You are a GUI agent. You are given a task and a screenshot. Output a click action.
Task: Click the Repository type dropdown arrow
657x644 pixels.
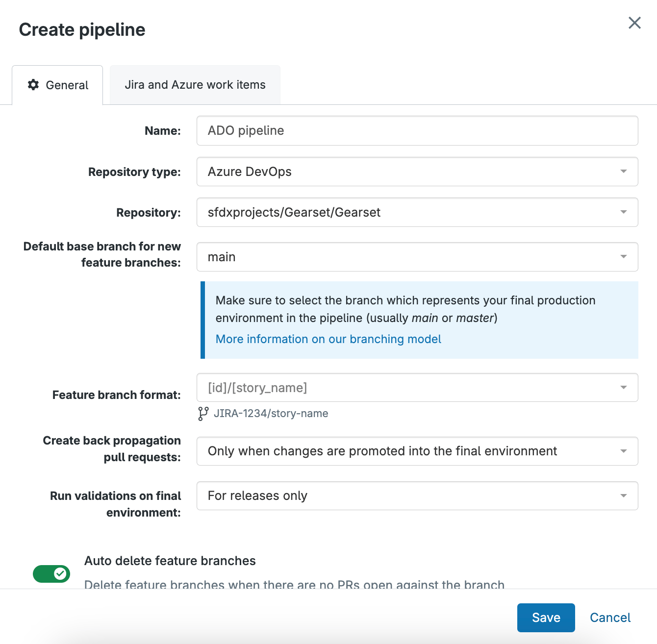coord(623,172)
